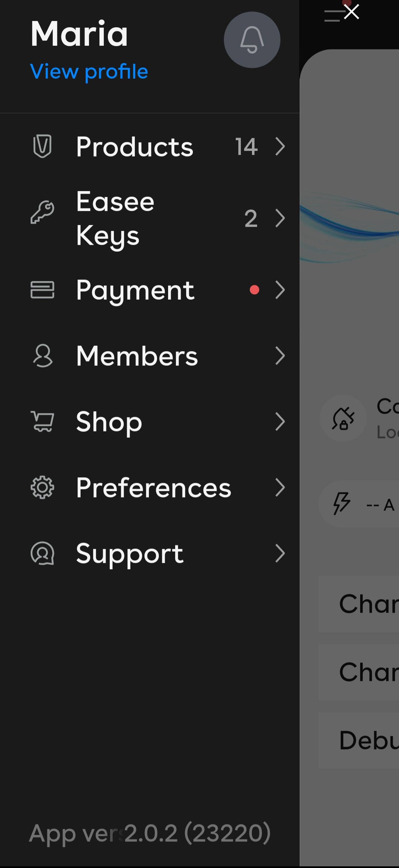This screenshot has width=399, height=868.
Task: Click the charger cable lock icon
Action: (343, 418)
